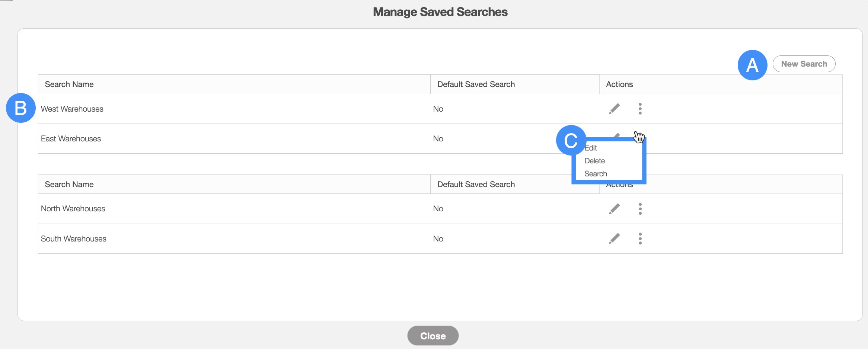The width and height of the screenshot is (868, 349).
Task: Click Search Name header in top table
Action: (69, 84)
